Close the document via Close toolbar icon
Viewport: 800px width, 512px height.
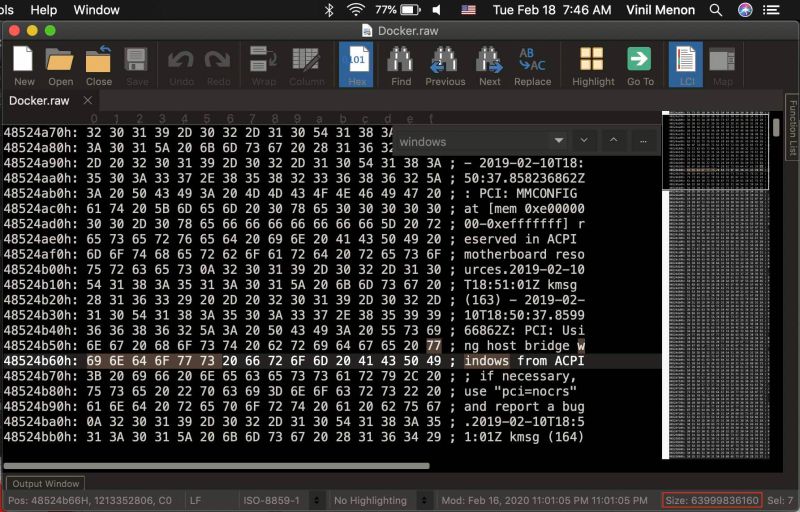pyautogui.click(x=98, y=65)
